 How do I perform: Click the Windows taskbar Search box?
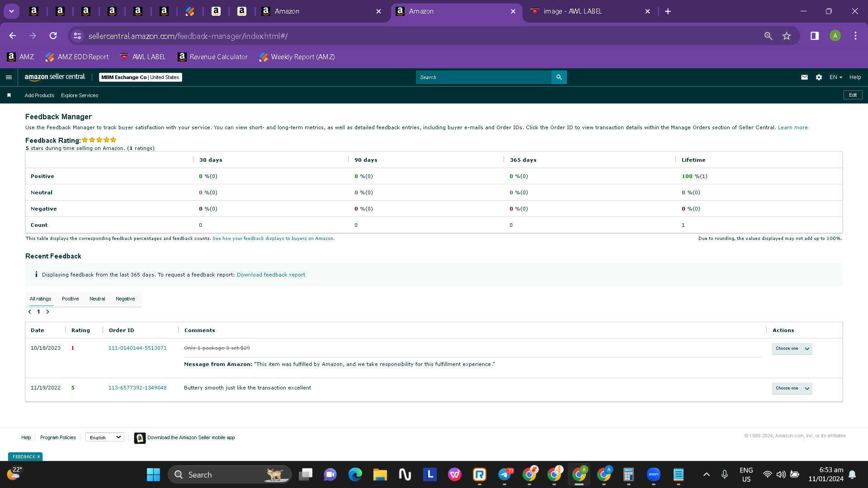pos(230,474)
